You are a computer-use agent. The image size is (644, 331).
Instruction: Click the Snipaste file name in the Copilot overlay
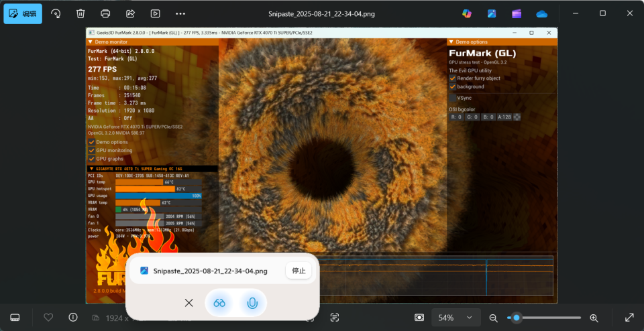210,271
